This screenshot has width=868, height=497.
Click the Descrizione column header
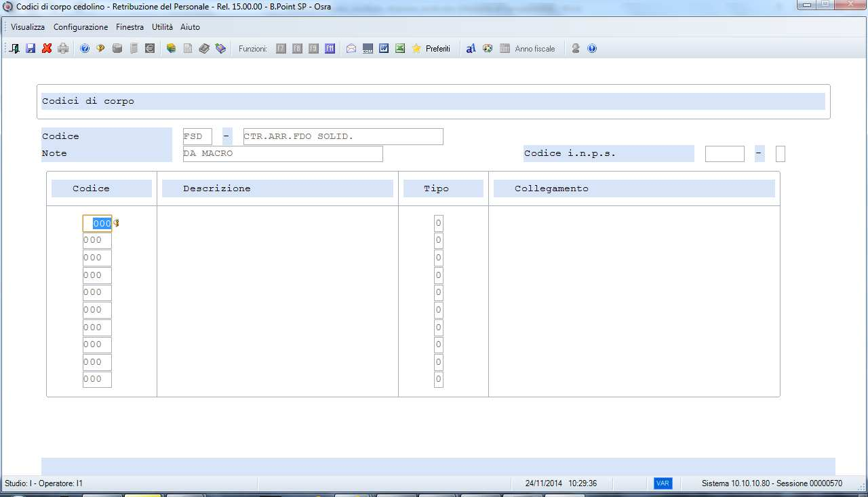278,188
